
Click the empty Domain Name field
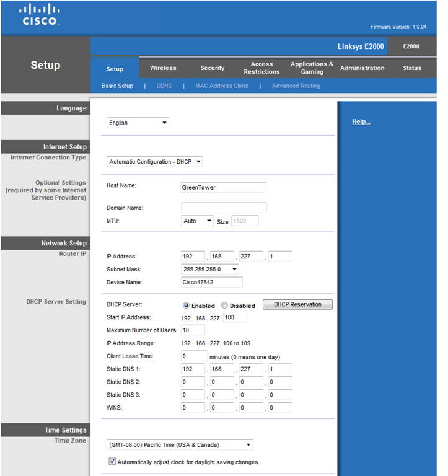[224, 208]
